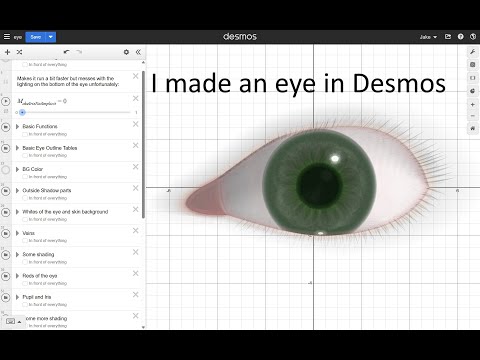Check 'In front of everything' under BG Color

[25, 177]
